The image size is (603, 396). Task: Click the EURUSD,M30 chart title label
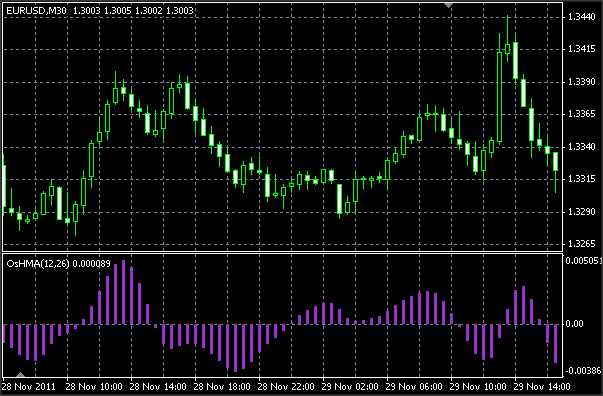[36, 11]
